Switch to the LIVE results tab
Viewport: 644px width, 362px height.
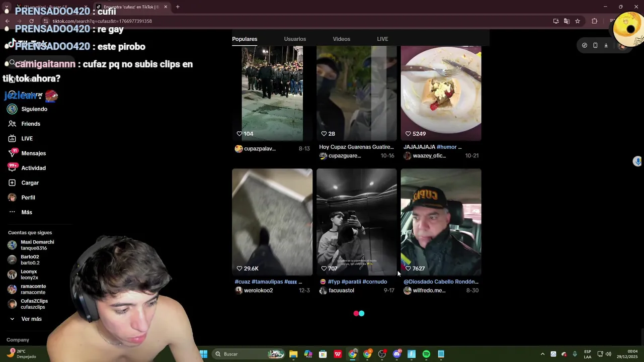point(382,39)
